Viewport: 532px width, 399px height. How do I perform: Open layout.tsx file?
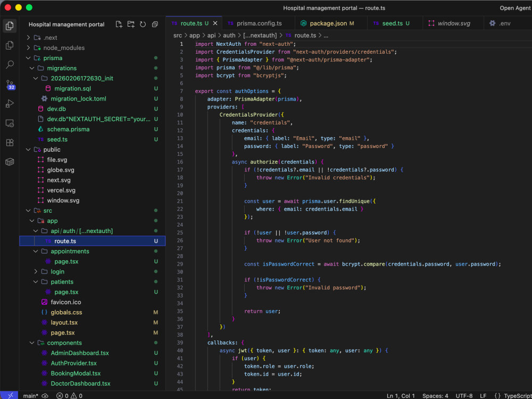click(92, 323)
